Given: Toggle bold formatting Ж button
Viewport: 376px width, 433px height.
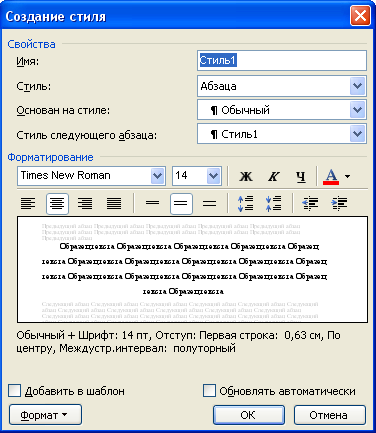Looking at the screenshot, I should (246, 176).
